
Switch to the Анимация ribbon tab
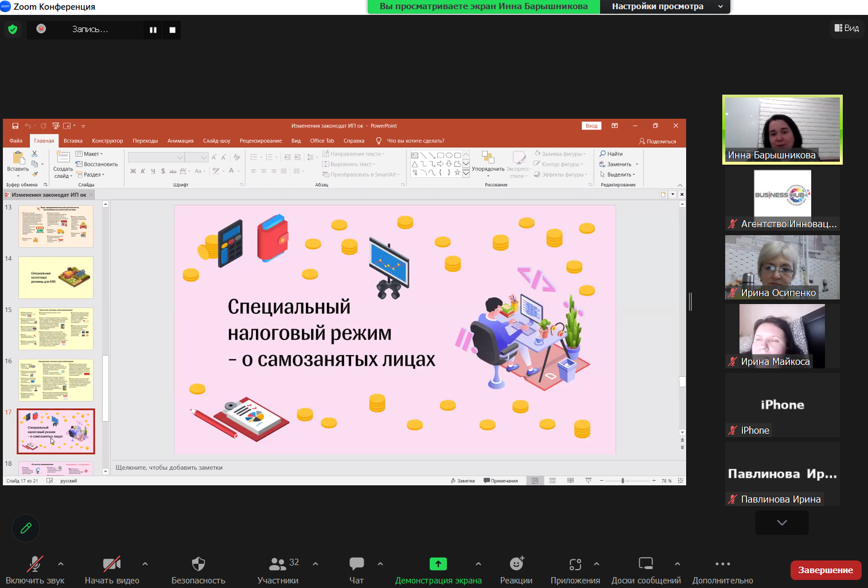[180, 141]
